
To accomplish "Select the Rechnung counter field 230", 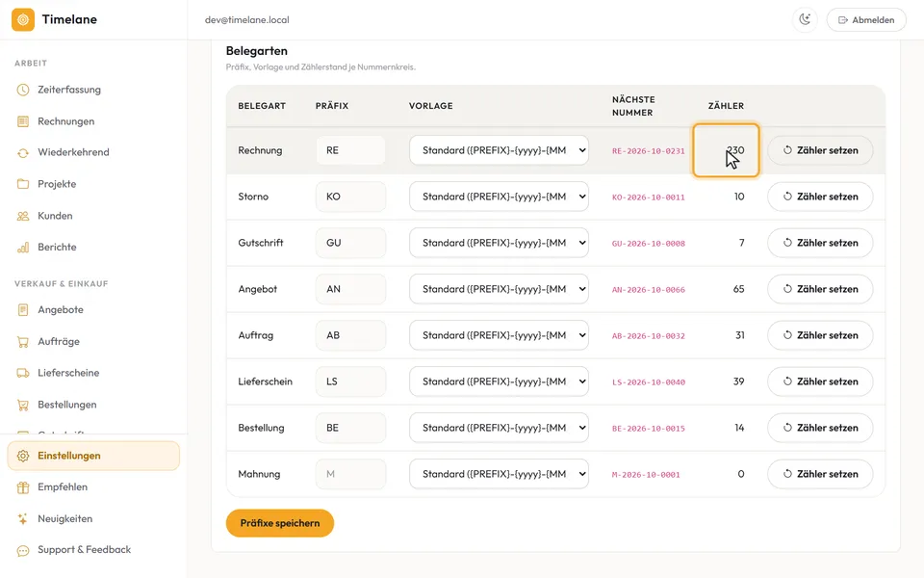I will click(x=726, y=150).
